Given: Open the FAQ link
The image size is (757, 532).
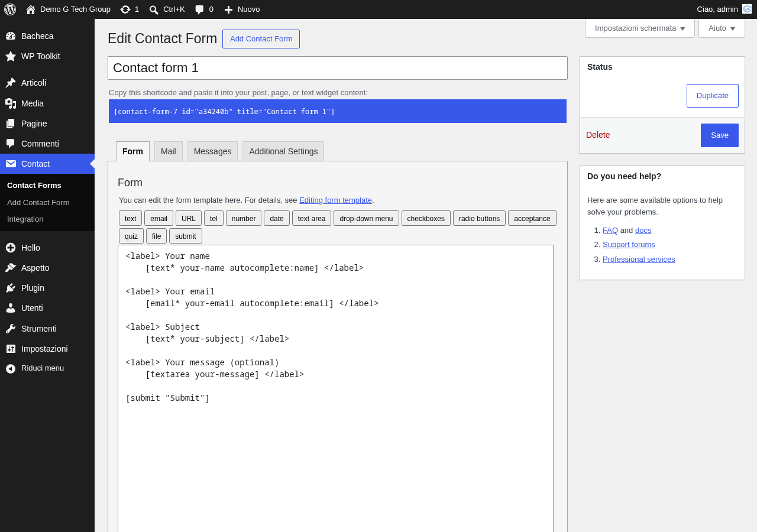Looking at the screenshot, I should [x=610, y=230].
